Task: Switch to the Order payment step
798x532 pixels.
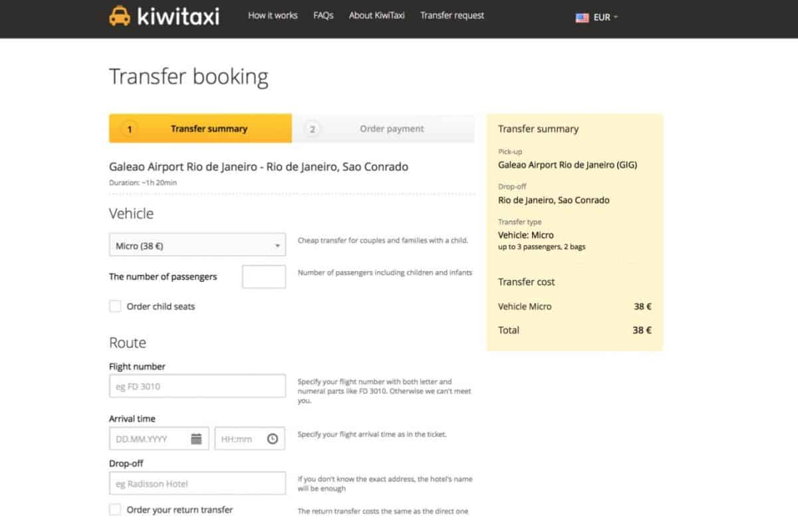Action: [x=392, y=129]
